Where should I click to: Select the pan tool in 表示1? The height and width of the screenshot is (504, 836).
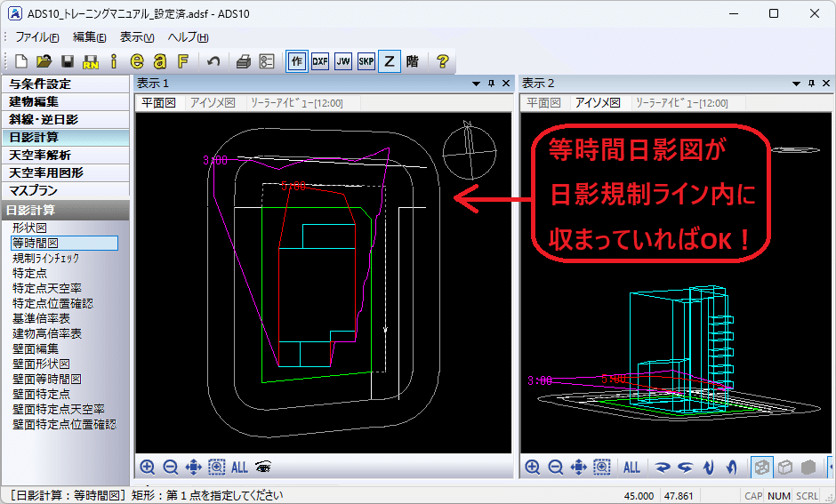pos(194,468)
